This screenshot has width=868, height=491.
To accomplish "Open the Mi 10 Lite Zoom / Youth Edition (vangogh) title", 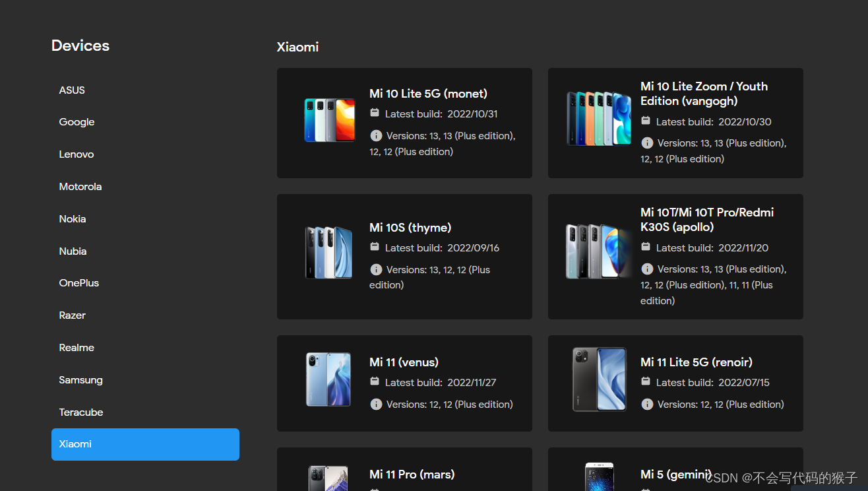I will coord(704,94).
